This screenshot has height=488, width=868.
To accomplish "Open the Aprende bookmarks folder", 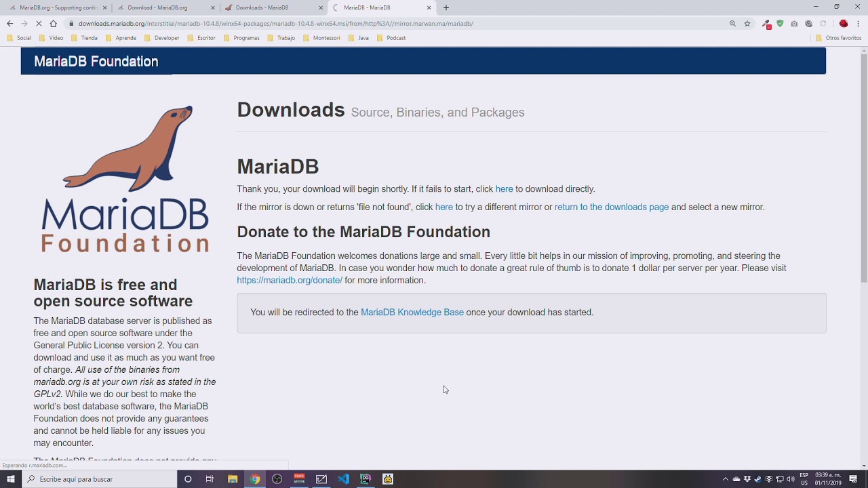I will point(121,38).
